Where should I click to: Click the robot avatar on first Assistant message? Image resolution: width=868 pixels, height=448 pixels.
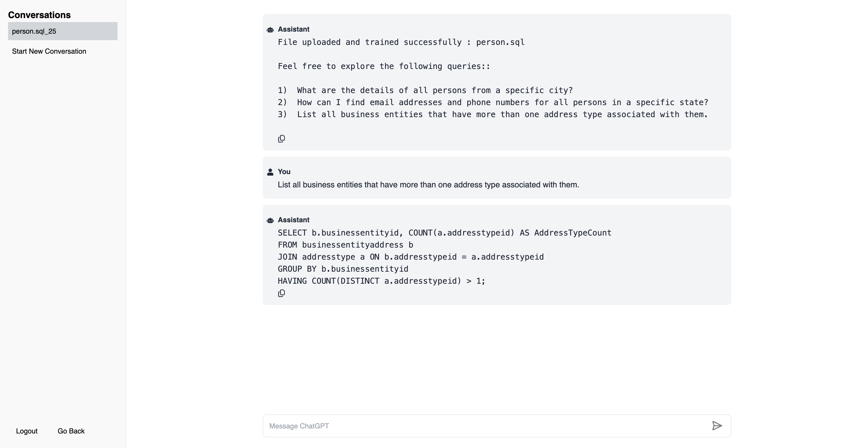pyautogui.click(x=270, y=30)
